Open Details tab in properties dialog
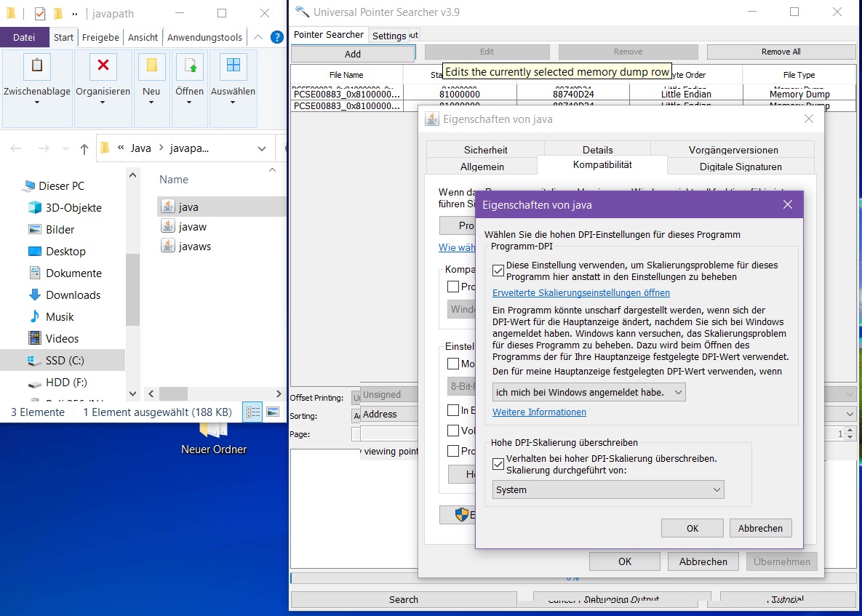The image size is (862, 616). pyautogui.click(x=597, y=150)
